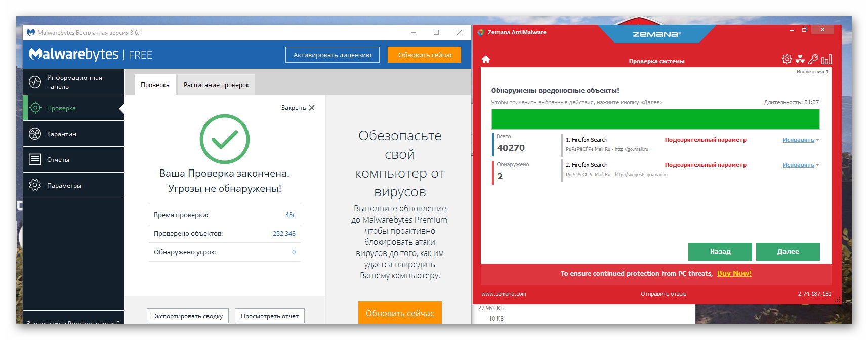Click the 27 963 КБ file size entry
The image size is (868, 340).
[490, 308]
